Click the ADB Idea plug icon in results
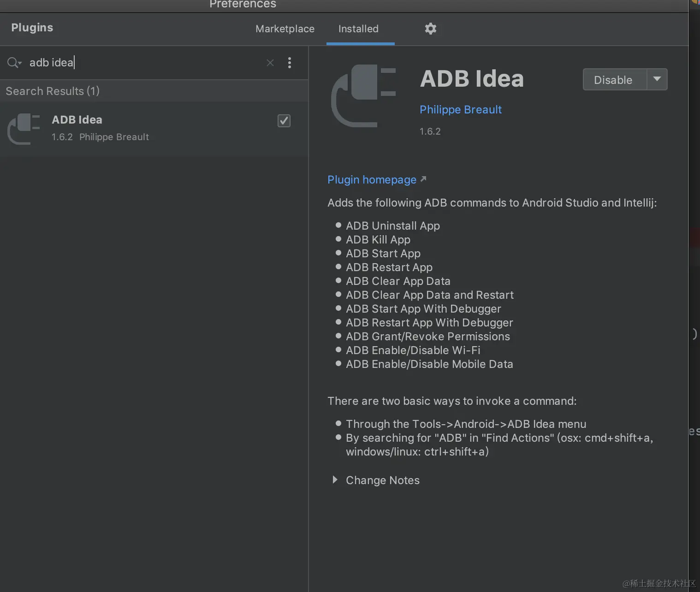 point(24,129)
